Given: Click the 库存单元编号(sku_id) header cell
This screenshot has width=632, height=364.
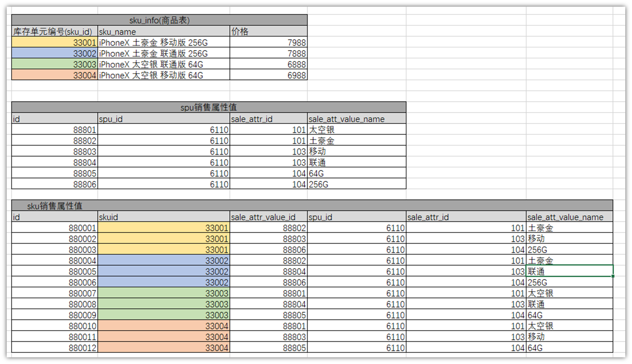Looking at the screenshot, I should [x=55, y=31].
